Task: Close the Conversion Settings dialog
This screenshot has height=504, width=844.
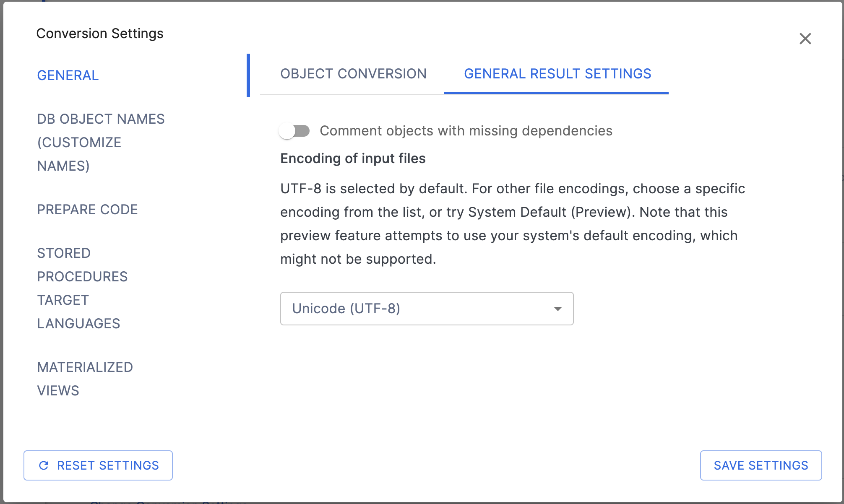Action: (x=805, y=39)
